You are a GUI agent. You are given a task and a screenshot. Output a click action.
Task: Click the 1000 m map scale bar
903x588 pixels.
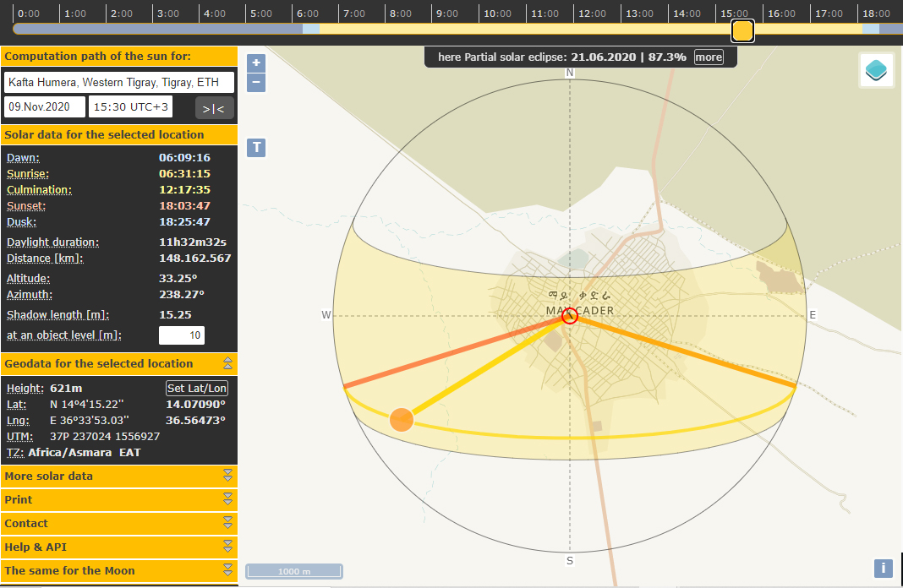click(293, 571)
